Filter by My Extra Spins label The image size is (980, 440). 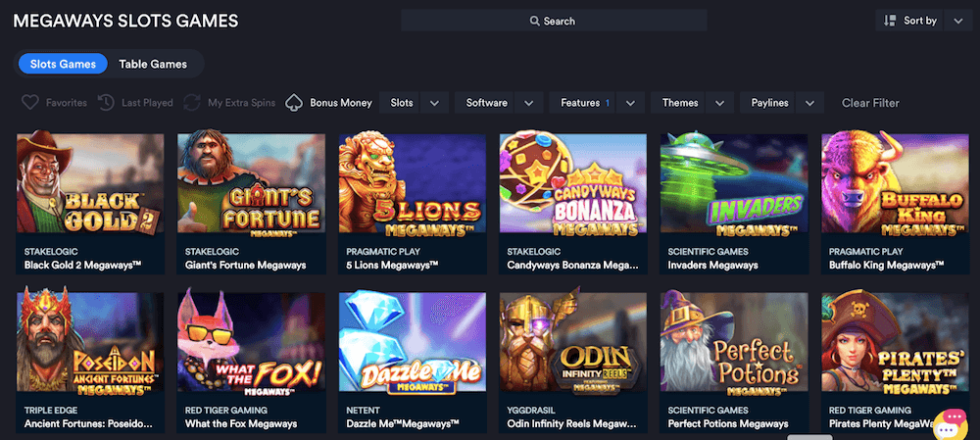tap(241, 103)
